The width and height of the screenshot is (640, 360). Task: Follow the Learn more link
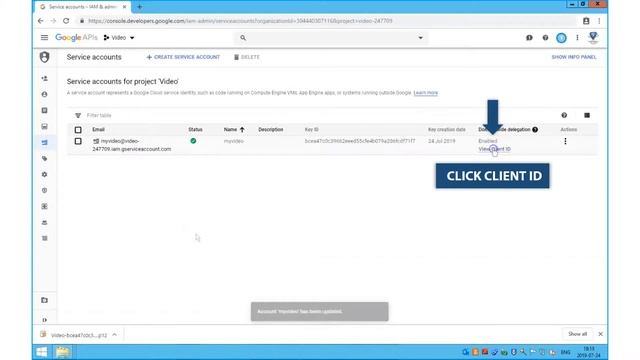(x=425, y=93)
